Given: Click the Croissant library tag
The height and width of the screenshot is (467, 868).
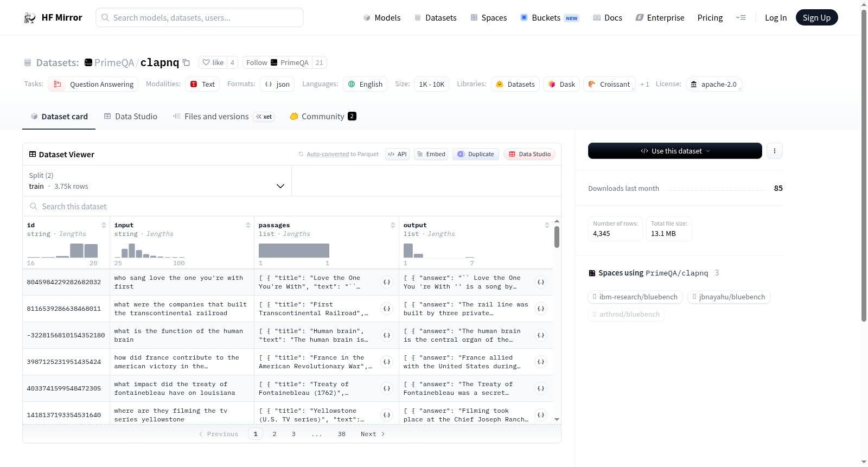Looking at the screenshot, I should 609,84.
